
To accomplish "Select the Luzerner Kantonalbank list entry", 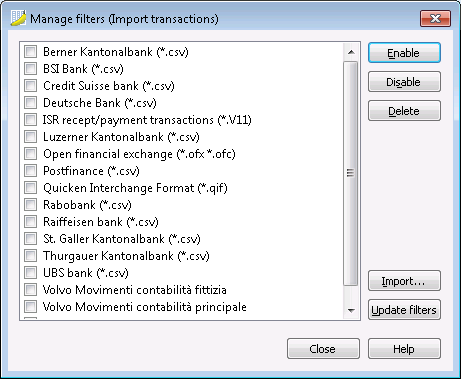I will tap(121, 137).
